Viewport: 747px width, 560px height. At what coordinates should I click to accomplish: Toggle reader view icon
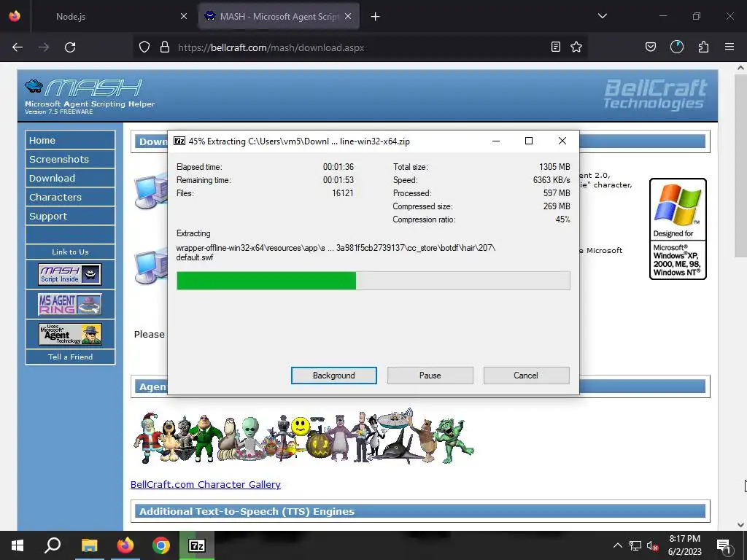(555, 47)
